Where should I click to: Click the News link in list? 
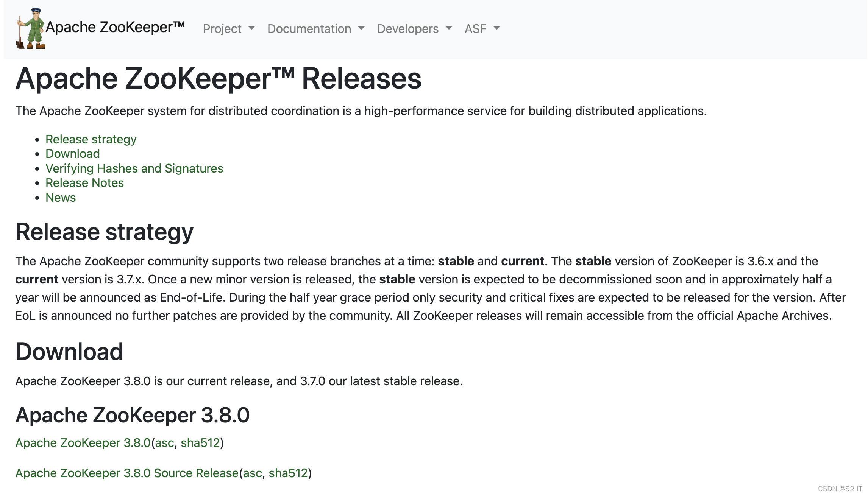coord(61,198)
